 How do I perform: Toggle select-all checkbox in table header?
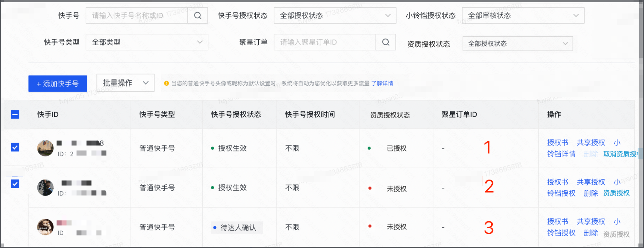click(15, 114)
